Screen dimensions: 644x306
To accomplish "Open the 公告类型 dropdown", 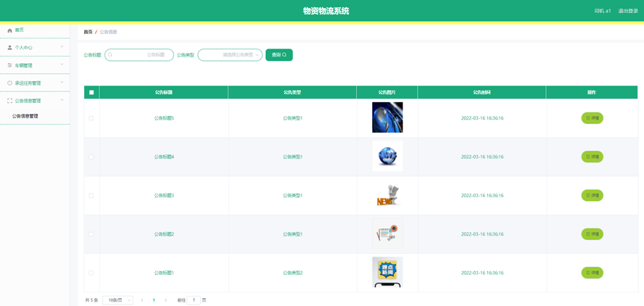I will point(230,54).
